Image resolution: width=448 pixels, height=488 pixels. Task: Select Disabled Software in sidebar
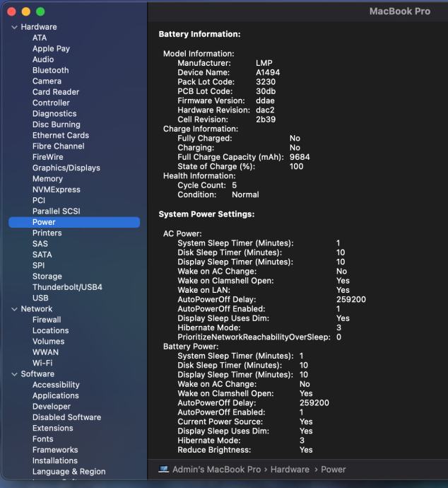coord(66,417)
